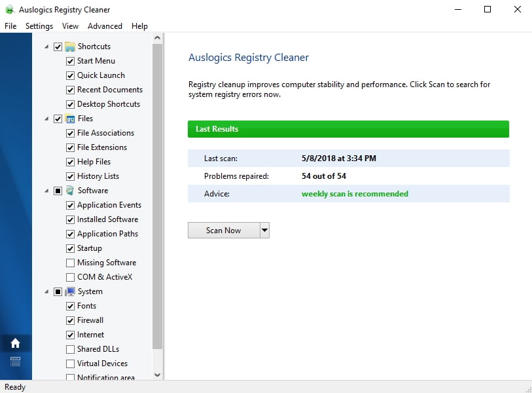Click the Auslogics app icon in title bar
The width and height of the screenshot is (532, 393).
tap(9, 10)
